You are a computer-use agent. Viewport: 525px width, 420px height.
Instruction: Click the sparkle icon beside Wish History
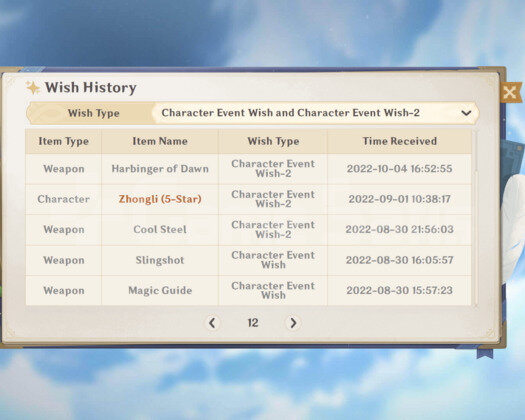click(33, 88)
